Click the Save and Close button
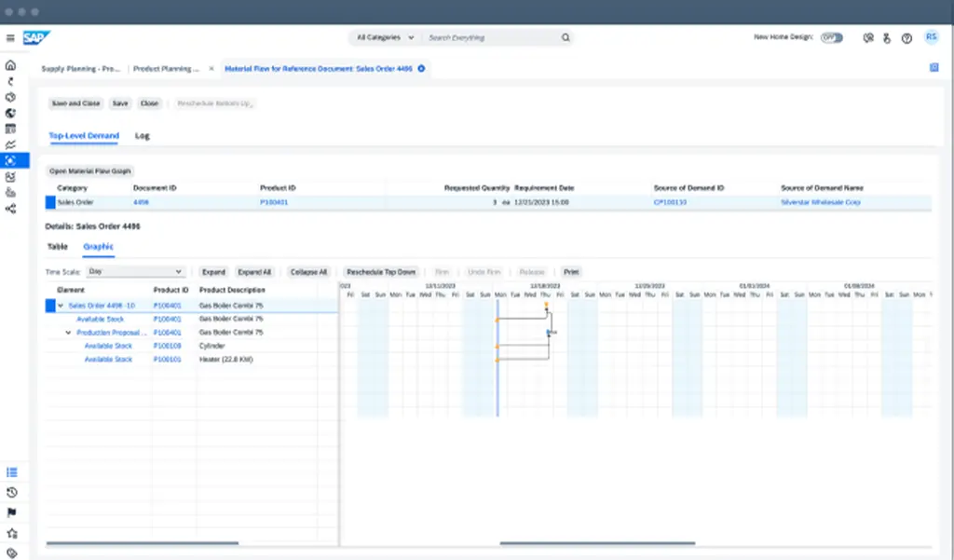 (76, 103)
